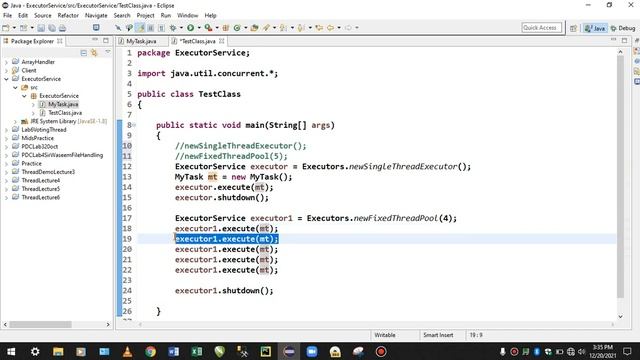Open the Run button dropdown arrow

click(x=199, y=28)
